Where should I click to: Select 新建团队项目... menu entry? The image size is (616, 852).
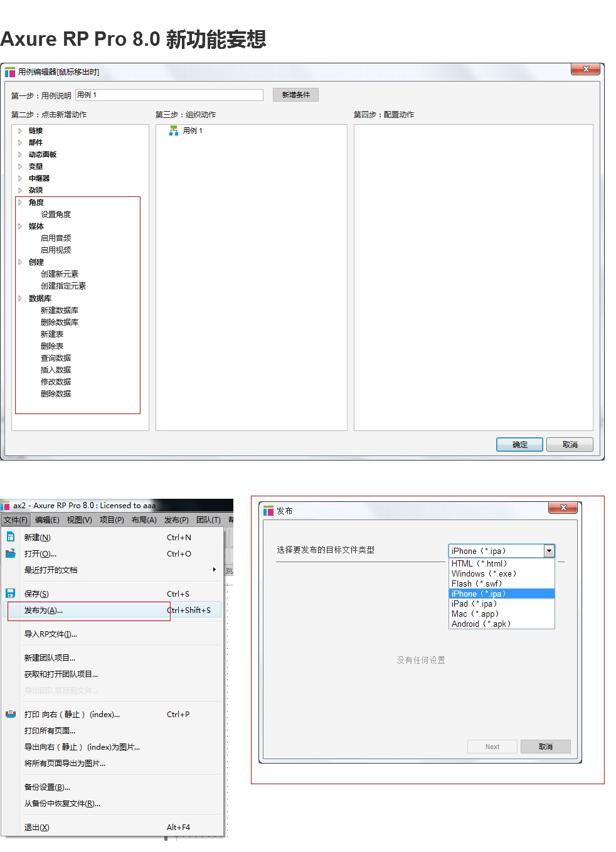113,658
